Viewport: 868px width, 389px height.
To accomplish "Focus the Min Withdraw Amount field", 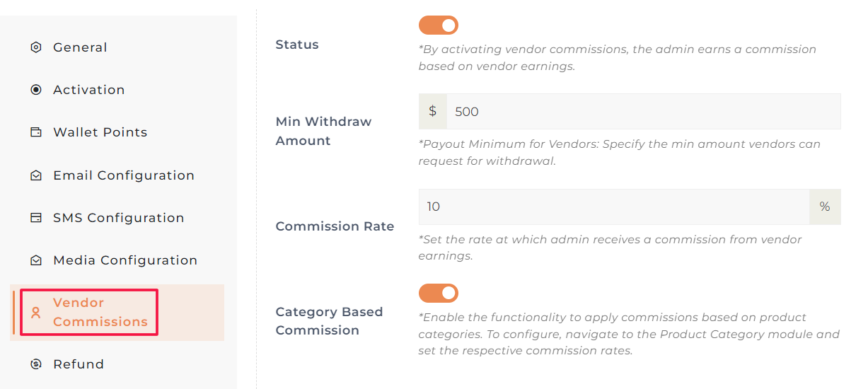I will coord(643,112).
